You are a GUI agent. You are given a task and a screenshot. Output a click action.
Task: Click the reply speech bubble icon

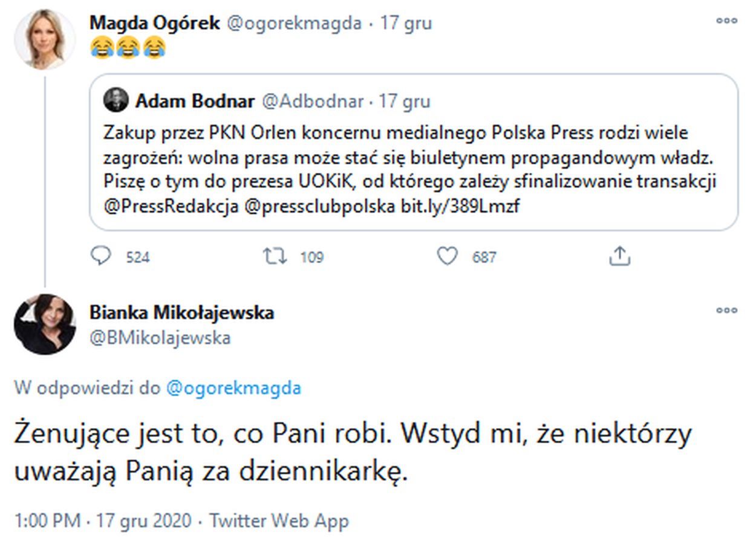101,257
